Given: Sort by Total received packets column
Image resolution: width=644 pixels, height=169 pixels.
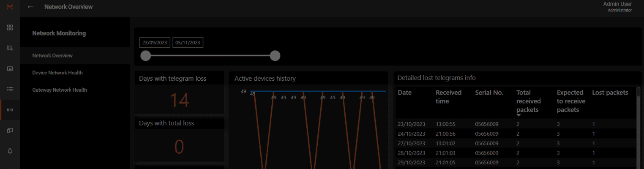Looking at the screenshot, I should tap(528, 101).
